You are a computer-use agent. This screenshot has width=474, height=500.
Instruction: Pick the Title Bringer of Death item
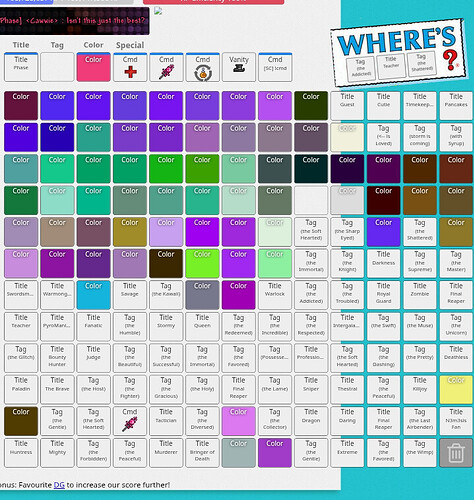[202, 453]
